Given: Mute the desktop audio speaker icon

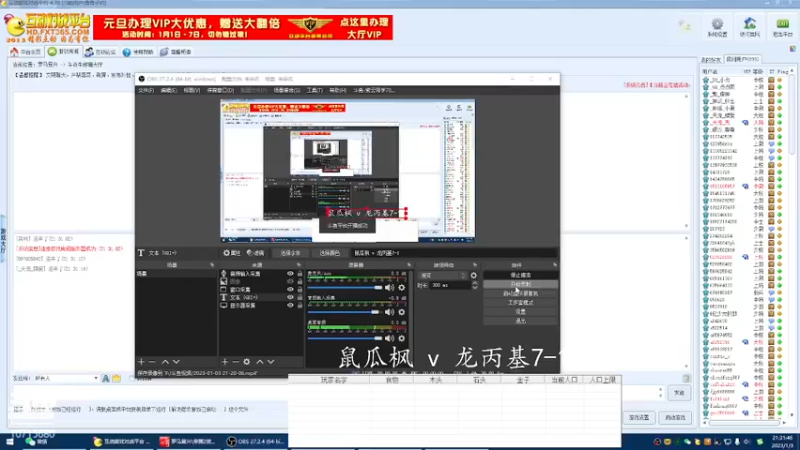Looking at the screenshot, I should coord(390,338).
